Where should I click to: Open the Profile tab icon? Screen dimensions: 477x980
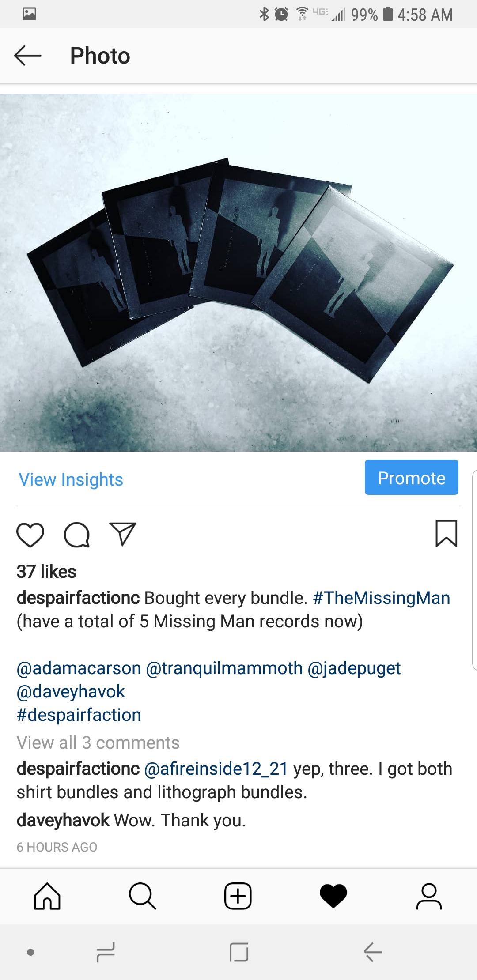[429, 896]
